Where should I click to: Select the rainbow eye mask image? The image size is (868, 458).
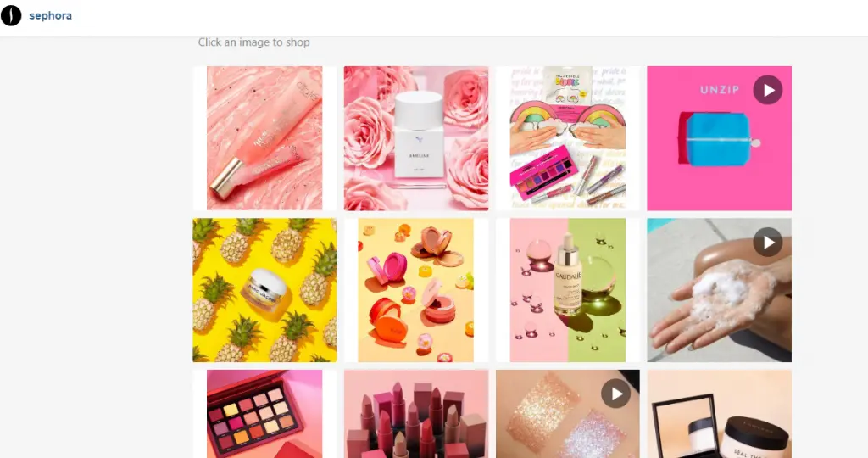point(567,138)
